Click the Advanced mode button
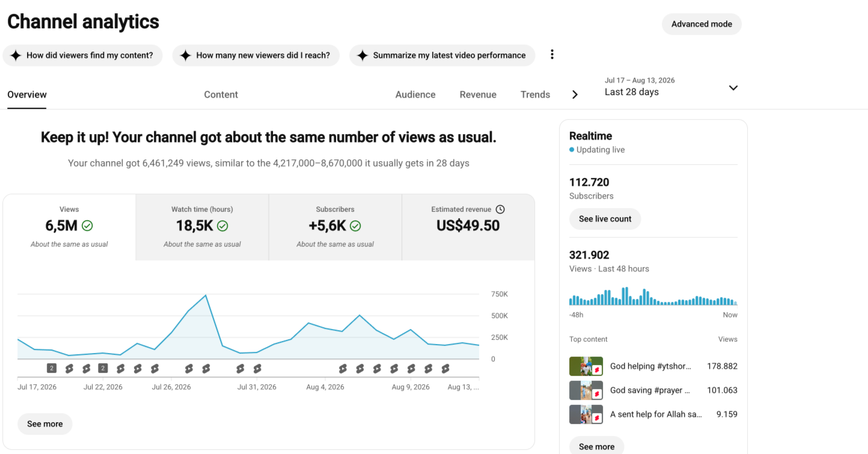The width and height of the screenshot is (868, 454). click(701, 24)
